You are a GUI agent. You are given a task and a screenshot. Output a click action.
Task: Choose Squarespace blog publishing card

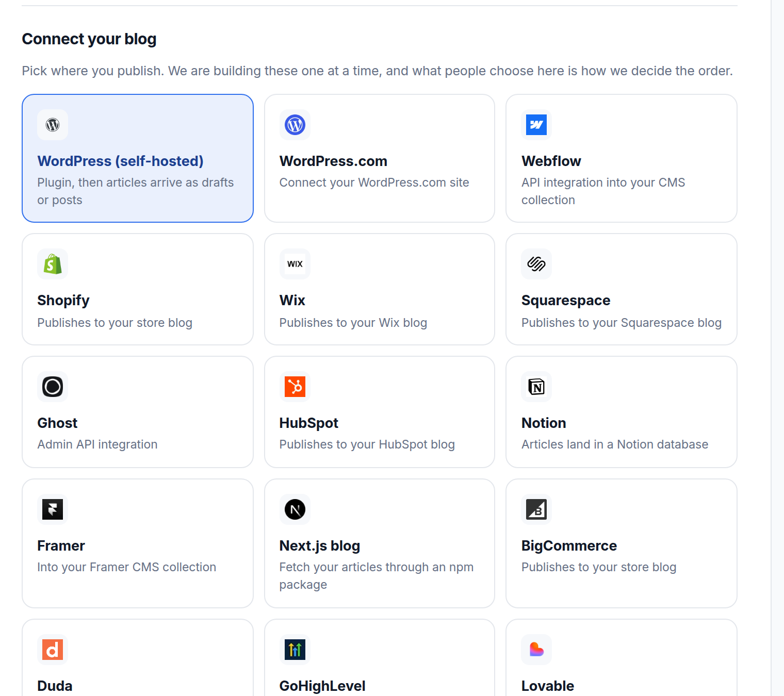[x=622, y=289]
